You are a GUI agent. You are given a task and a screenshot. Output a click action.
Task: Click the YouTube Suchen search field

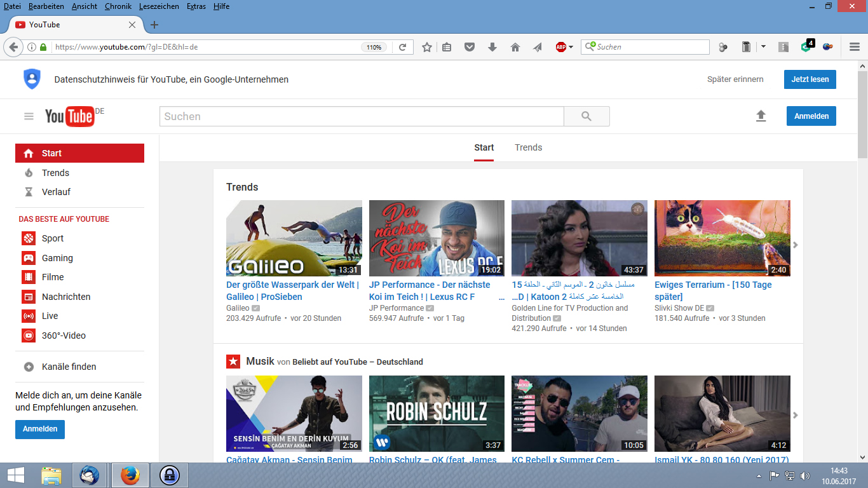click(361, 116)
